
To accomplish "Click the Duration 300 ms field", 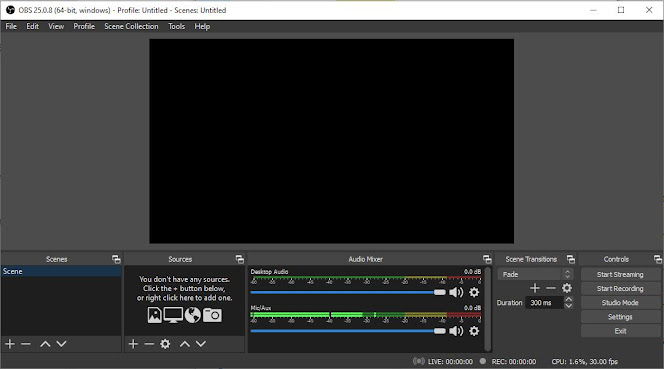I will coord(545,302).
